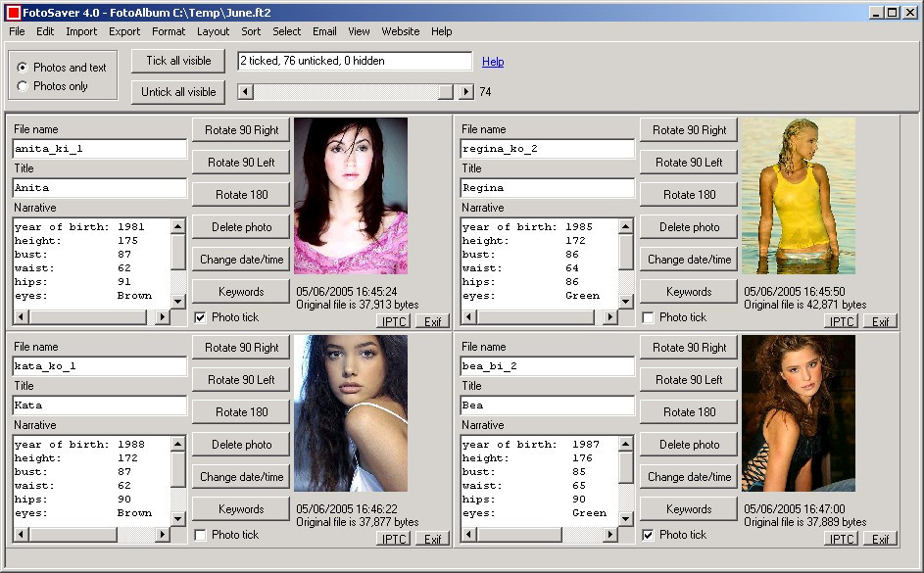
Task: Rotate the bea_bi_2 photo 90 right
Action: click(x=690, y=348)
